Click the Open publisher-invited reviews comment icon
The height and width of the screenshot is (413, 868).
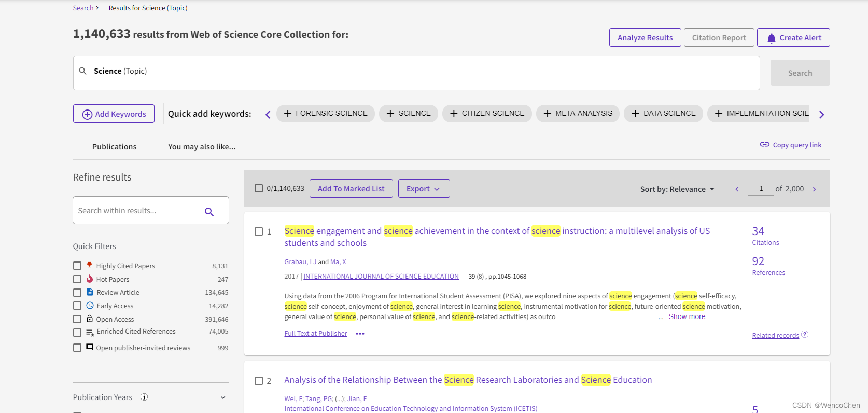coord(90,347)
